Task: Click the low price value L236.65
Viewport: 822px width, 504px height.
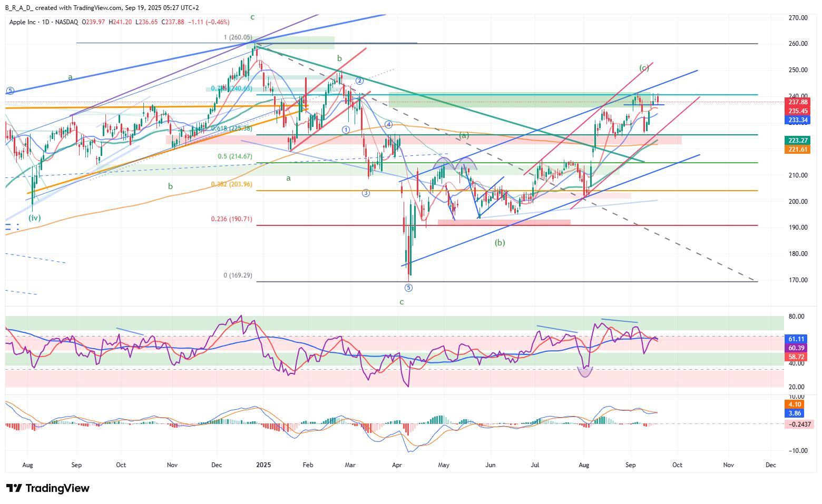Action: 146,22
